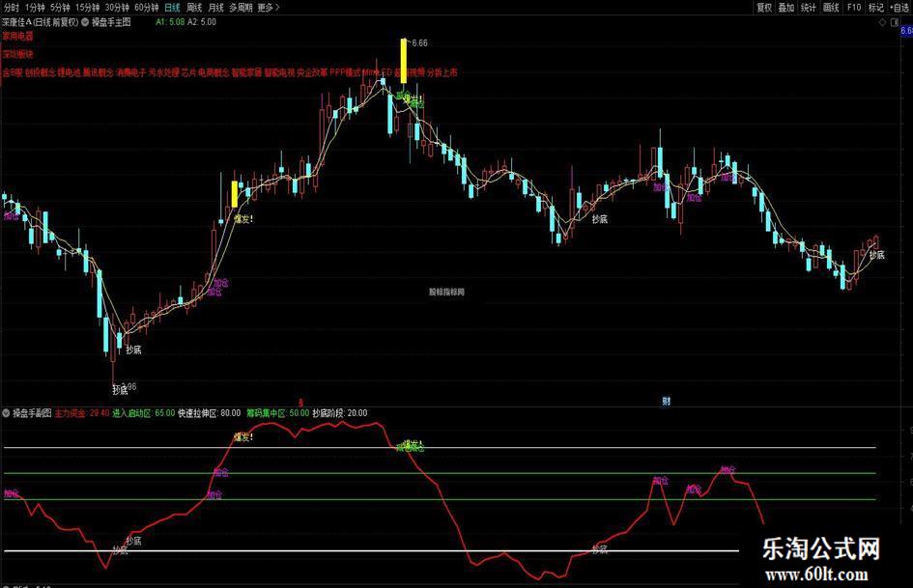Screen dimensions: 913x588
Task: Click the yellow 爆发 candlestick on main chart
Action: (x=234, y=194)
